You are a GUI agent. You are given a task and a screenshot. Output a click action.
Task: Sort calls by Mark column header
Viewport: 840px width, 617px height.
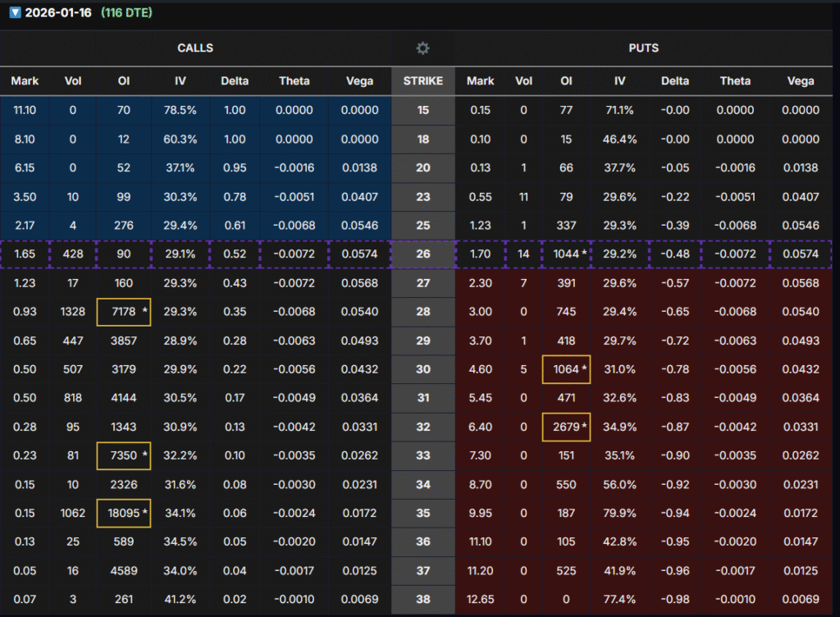(x=25, y=80)
